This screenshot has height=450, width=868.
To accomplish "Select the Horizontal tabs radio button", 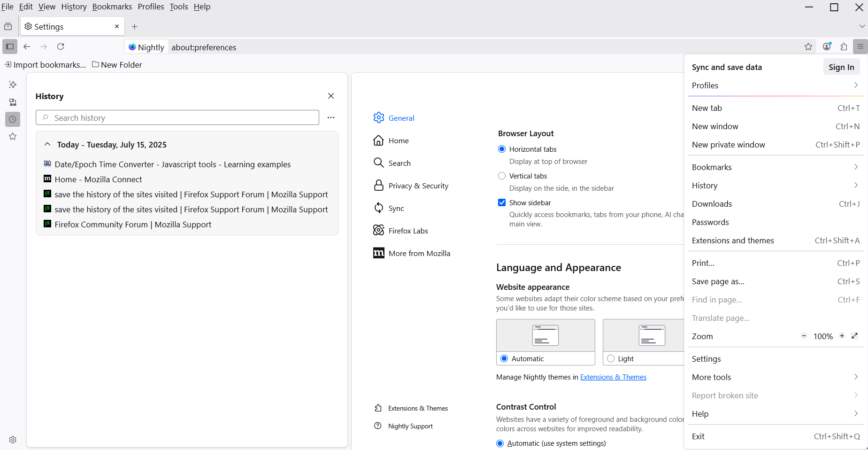I will [x=502, y=149].
